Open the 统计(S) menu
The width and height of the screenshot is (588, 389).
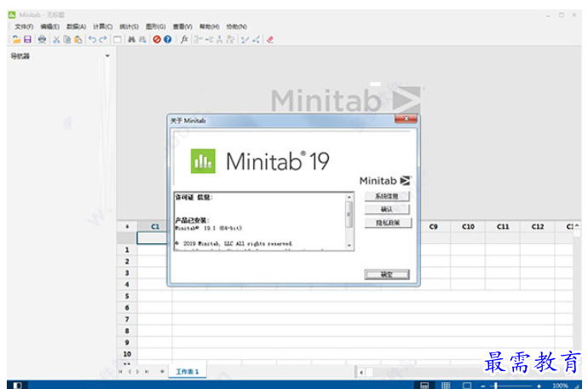coord(129,26)
